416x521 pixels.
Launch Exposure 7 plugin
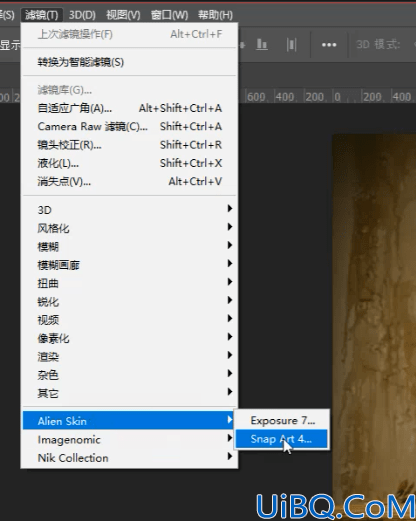282,420
